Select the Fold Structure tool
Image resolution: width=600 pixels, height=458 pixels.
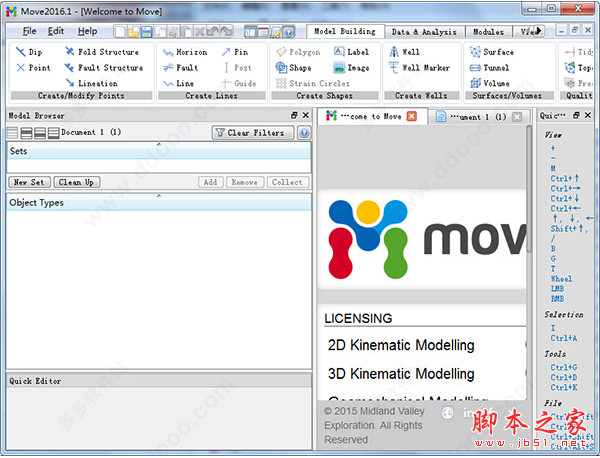tap(102, 52)
